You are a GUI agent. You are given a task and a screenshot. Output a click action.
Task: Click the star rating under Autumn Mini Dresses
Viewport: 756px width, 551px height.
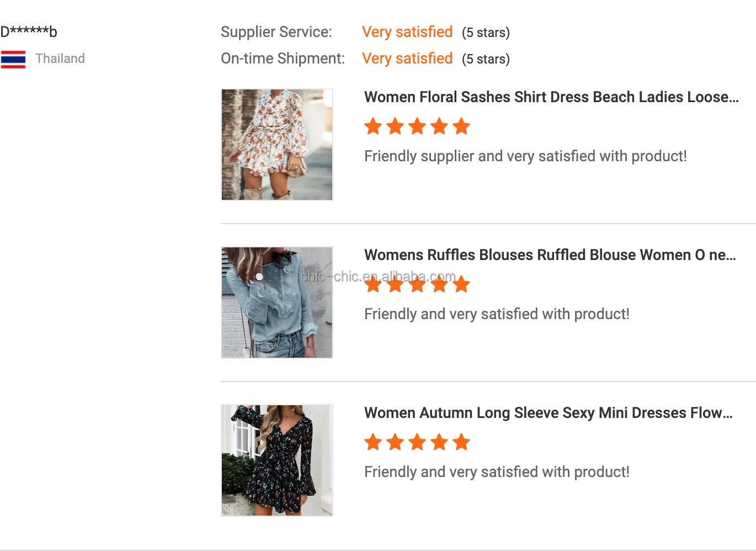[x=417, y=442]
